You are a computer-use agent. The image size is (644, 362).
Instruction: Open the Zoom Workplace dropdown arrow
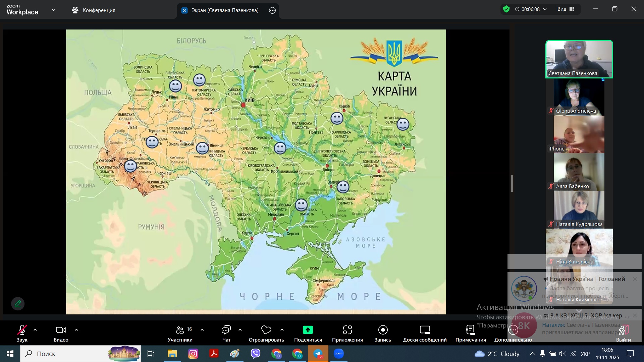pyautogui.click(x=54, y=10)
